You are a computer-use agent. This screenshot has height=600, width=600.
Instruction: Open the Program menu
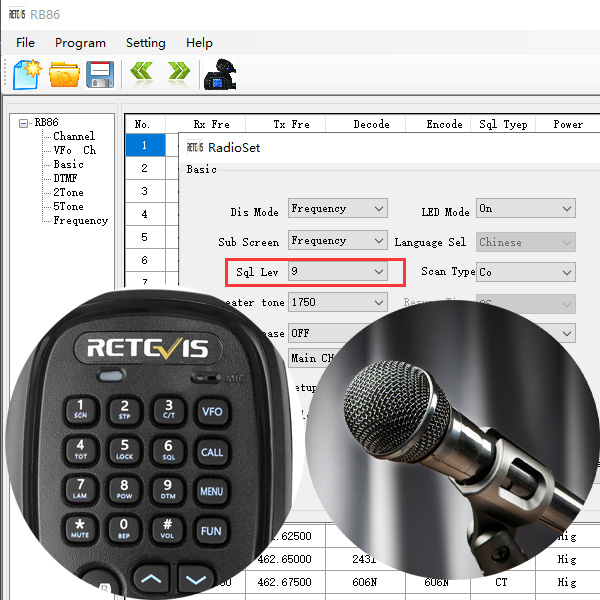click(x=80, y=43)
